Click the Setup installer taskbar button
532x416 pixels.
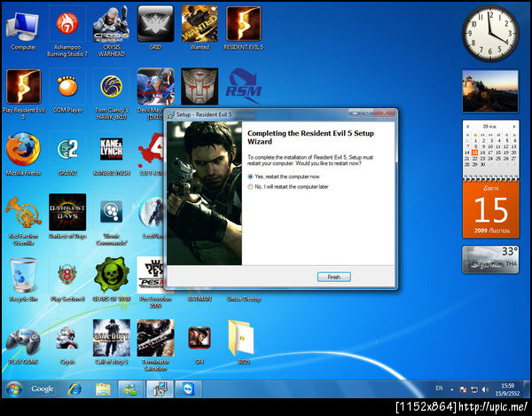[x=160, y=389]
